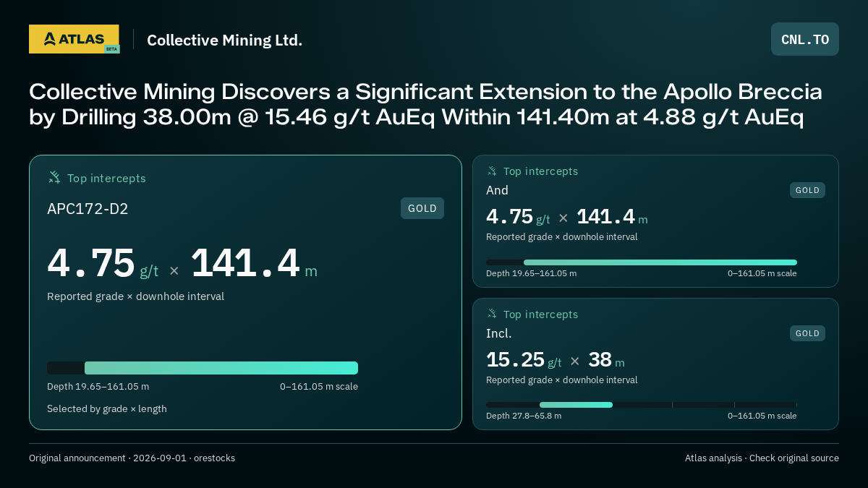
Task: Click '0–161.05 m scale' label in the APC172-D2 card
Action: coord(319,386)
